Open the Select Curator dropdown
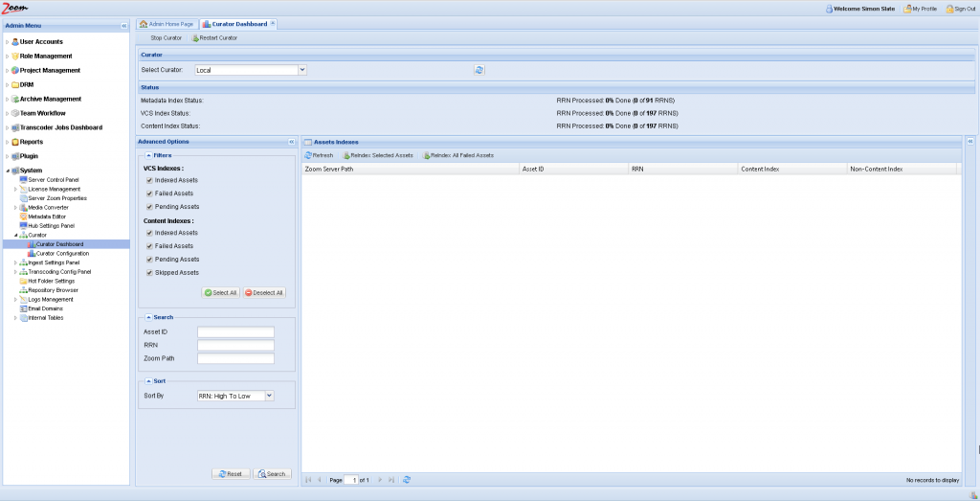The height and width of the screenshot is (501, 980). click(x=301, y=70)
